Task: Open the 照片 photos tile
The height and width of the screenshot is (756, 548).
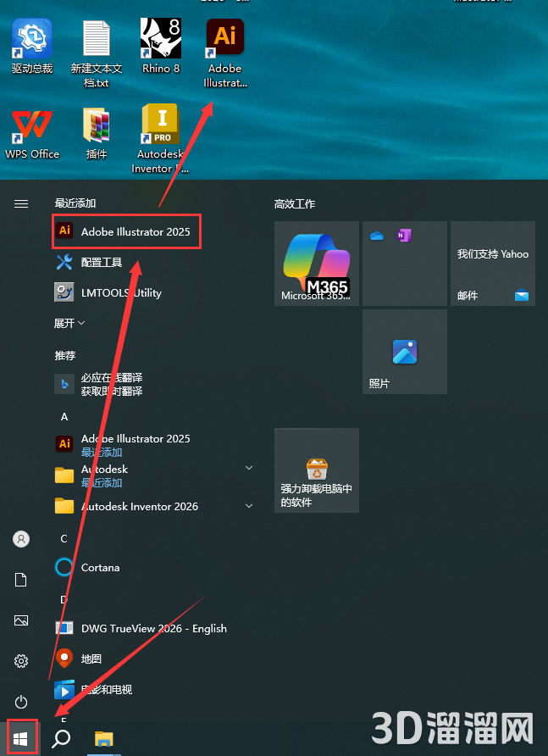Action: point(405,352)
